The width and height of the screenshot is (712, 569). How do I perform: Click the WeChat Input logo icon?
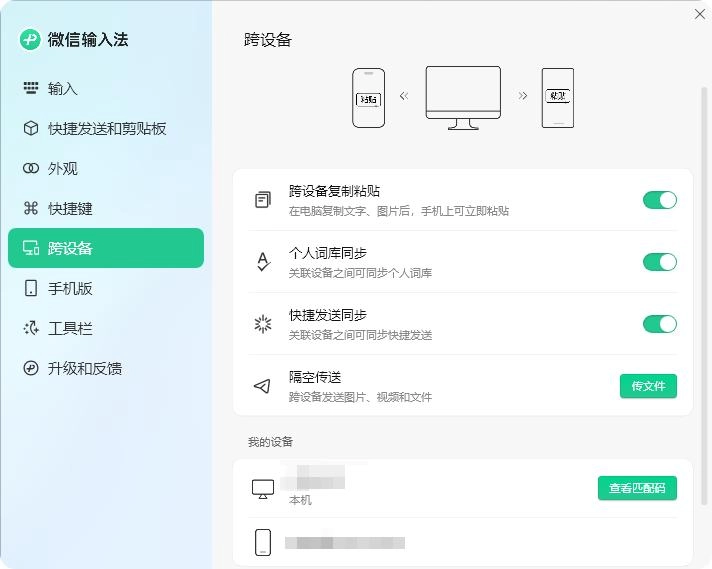pyautogui.click(x=30, y=40)
